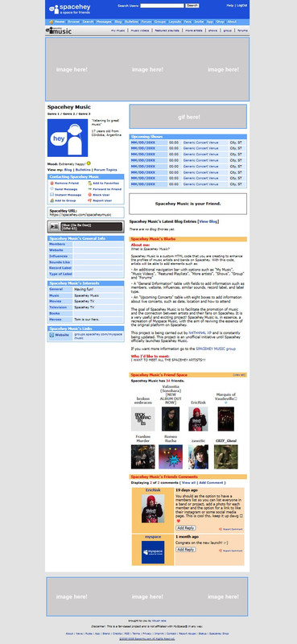Click the Spacehey Music logo in the sub-navigation
Viewport: 297px width, 644px height.
(x=58, y=31)
